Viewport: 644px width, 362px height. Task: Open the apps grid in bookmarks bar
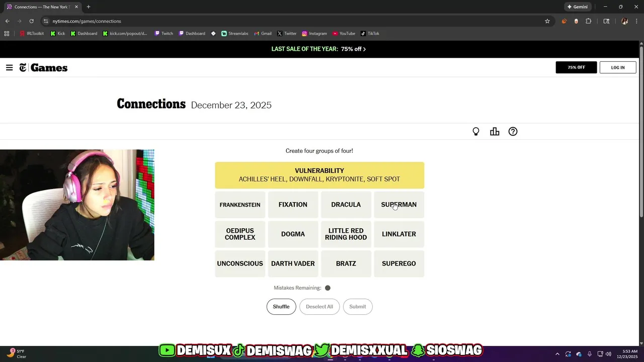7,34
